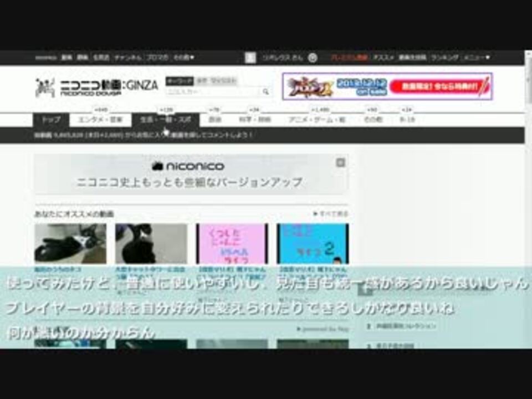The height and width of the screenshot is (399, 532).
Task: Open the user avatar in top bar
Action: 250,58
